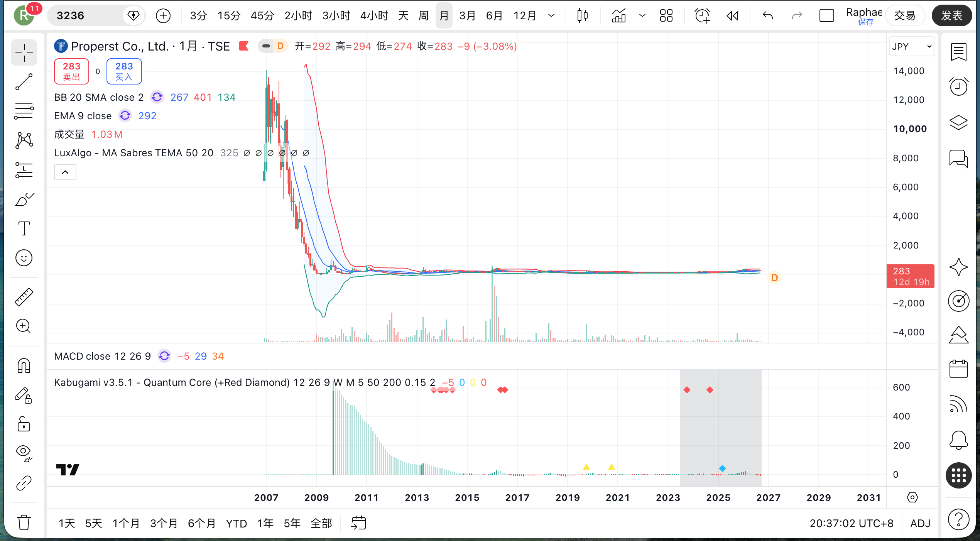Open the watchlist panel icon
This screenshot has height=541, width=980.
(958, 52)
